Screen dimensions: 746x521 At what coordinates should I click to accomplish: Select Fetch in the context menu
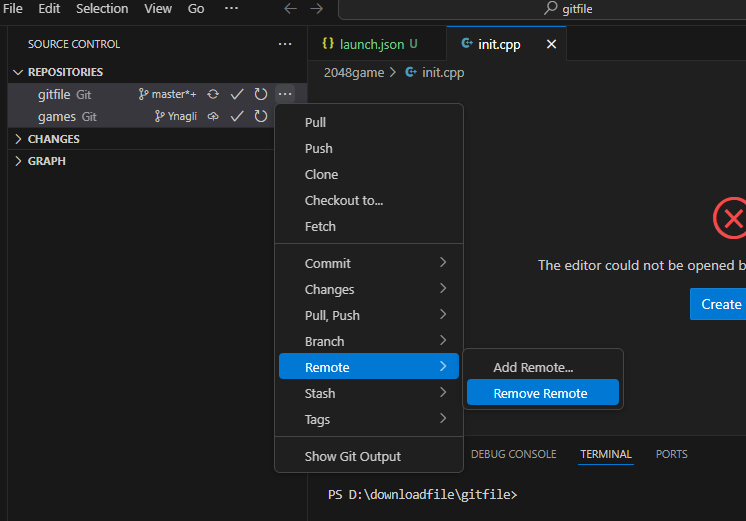coord(369,226)
